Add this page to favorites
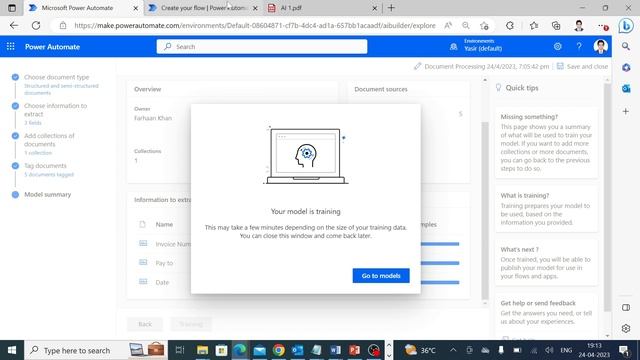The width and height of the screenshot is (640, 360). coord(484,26)
